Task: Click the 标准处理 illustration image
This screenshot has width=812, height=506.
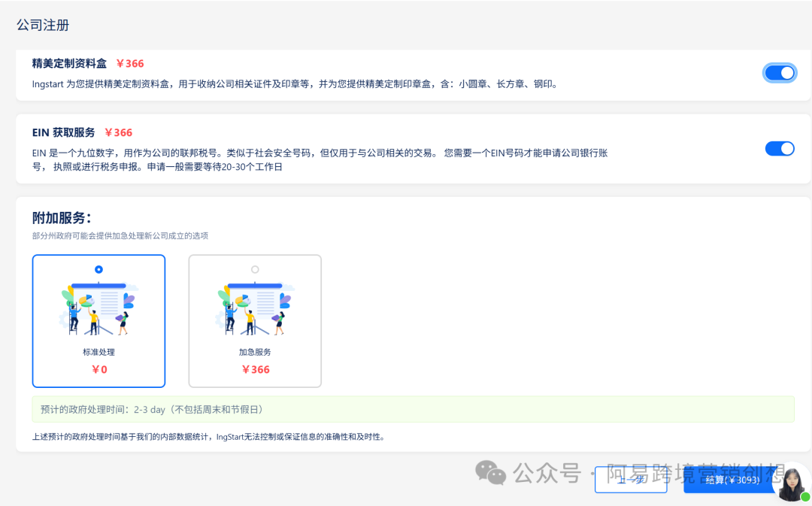Action: (98, 308)
